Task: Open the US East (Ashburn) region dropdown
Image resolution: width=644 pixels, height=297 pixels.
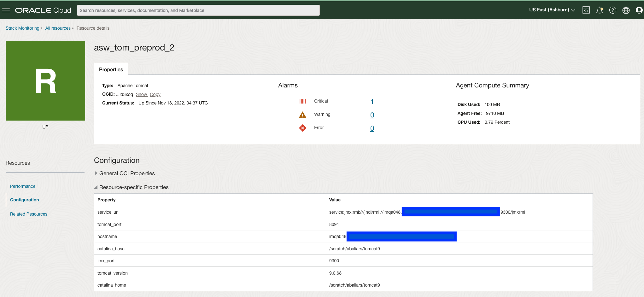Action: 552,10
